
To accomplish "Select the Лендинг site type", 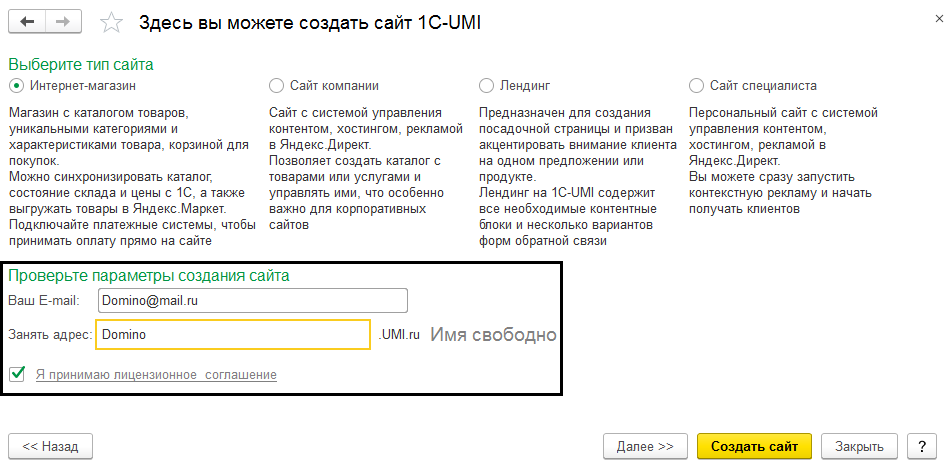I will [x=486, y=86].
